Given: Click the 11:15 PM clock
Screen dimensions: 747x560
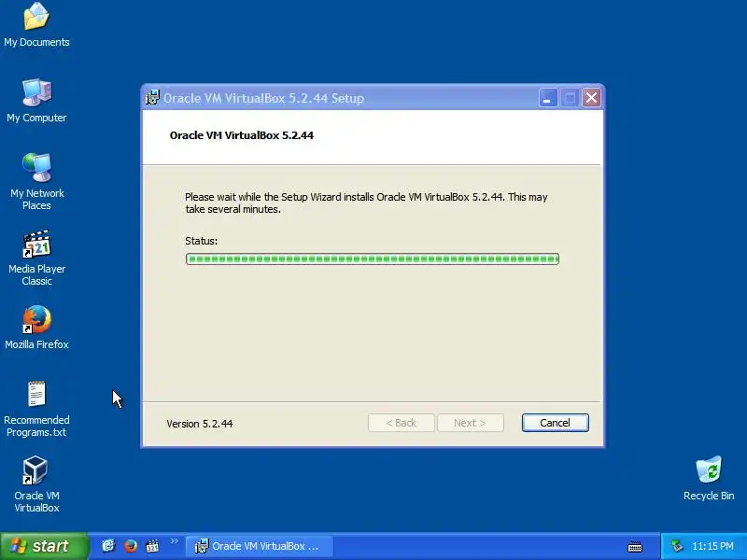Looking at the screenshot, I should click(712, 546).
